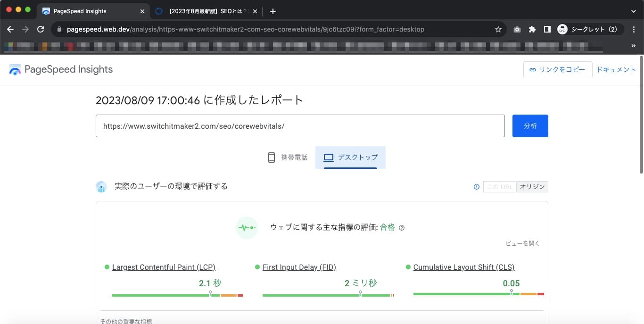Click the report timestamp heading
The image size is (644, 324).
[x=199, y=100]
